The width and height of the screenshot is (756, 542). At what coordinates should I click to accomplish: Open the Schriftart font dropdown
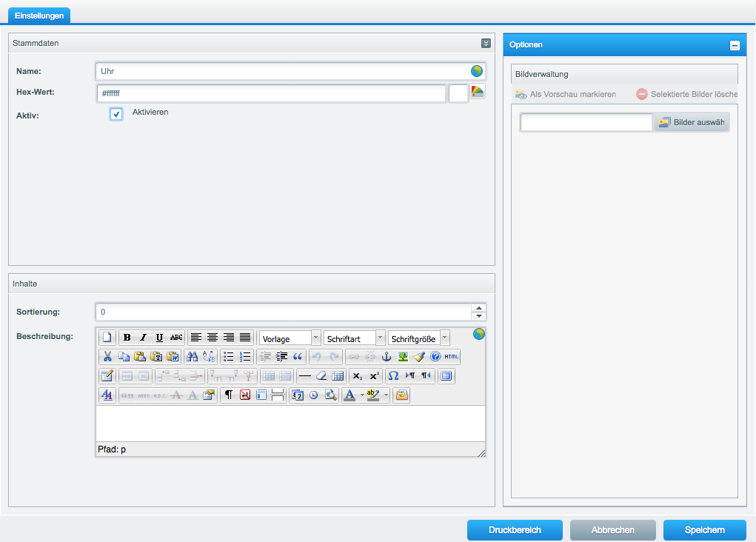tap(381, 338)
